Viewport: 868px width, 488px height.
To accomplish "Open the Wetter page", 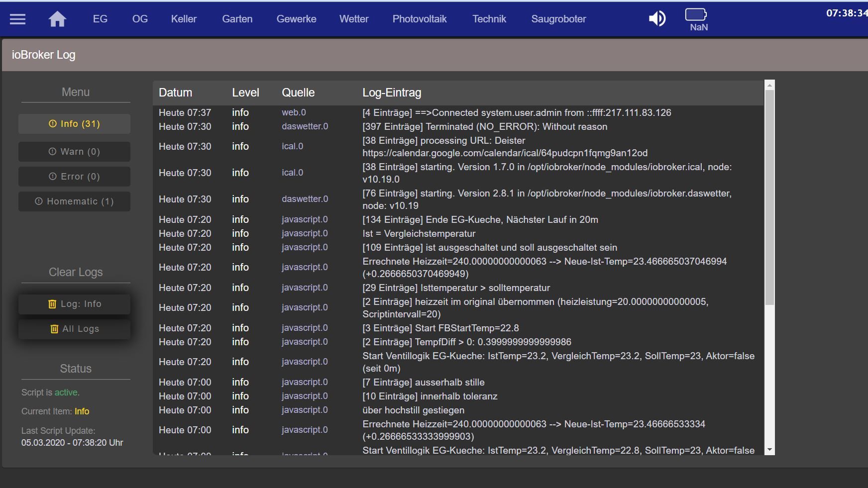I will 354,19.
